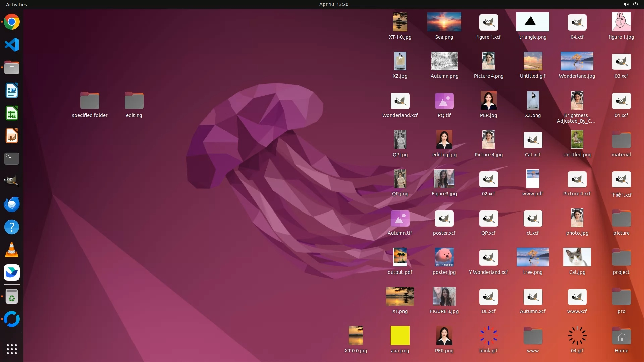Screen dimensions: 644x362
Task: Select the Home folder icon
Action: pos(621,336)
